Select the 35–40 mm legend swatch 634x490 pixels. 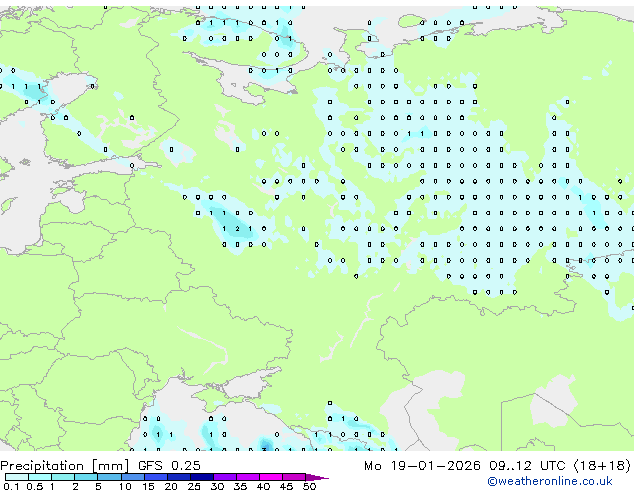[248, 477]
